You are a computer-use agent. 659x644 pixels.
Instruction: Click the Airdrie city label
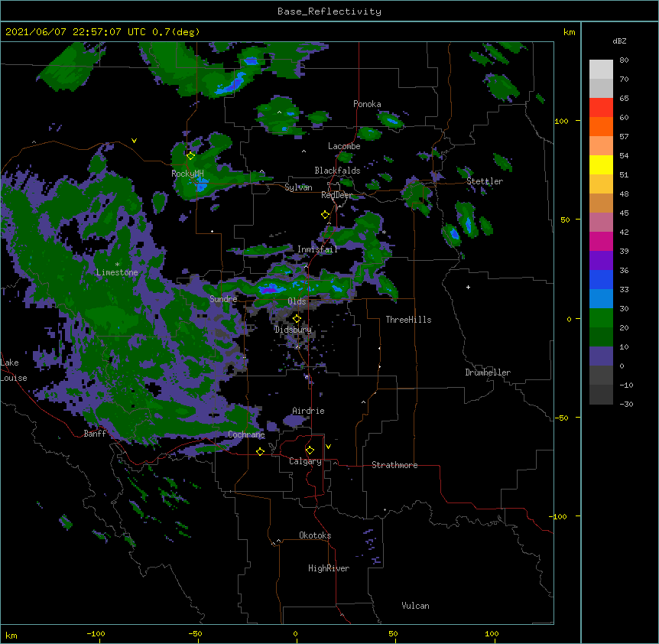308,411
